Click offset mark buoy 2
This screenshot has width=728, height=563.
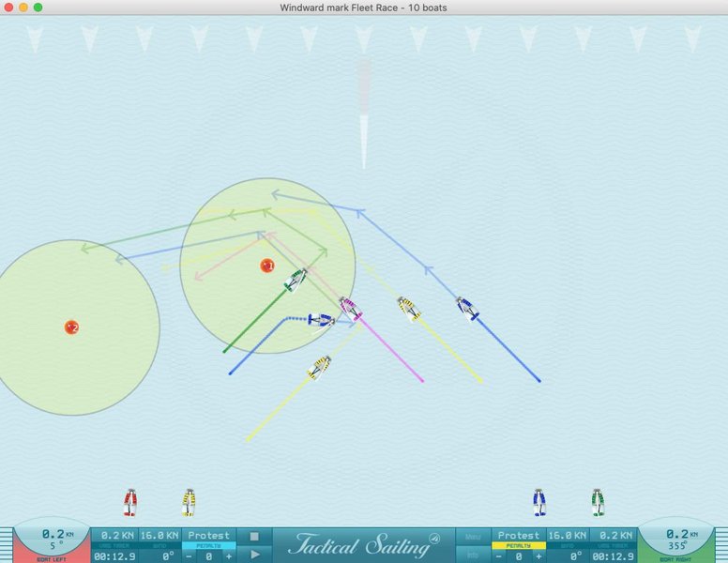tap(71, 327)
